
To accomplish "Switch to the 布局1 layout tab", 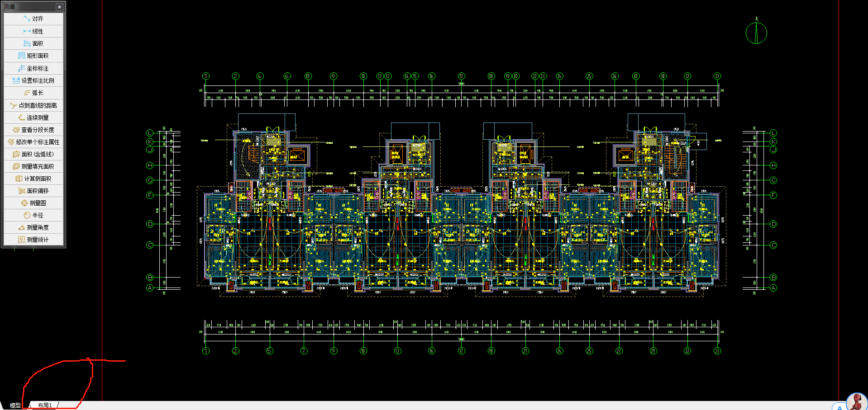I will click(45, 405).
